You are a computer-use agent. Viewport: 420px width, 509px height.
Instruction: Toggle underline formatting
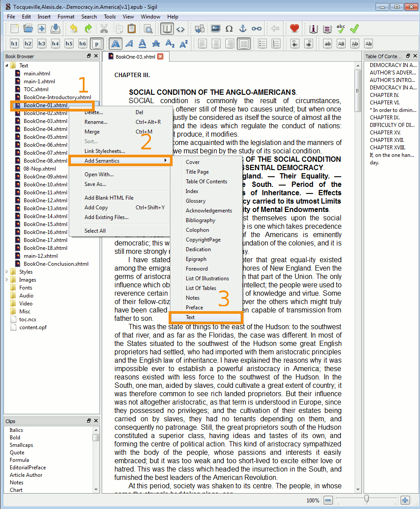(x=142, y=44)
